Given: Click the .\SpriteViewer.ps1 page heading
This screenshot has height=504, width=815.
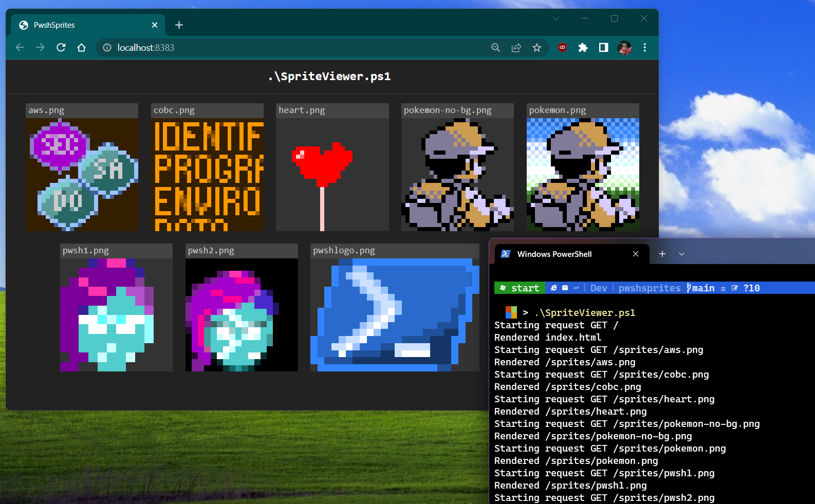Looking at the screenshot, I should 329,76.
